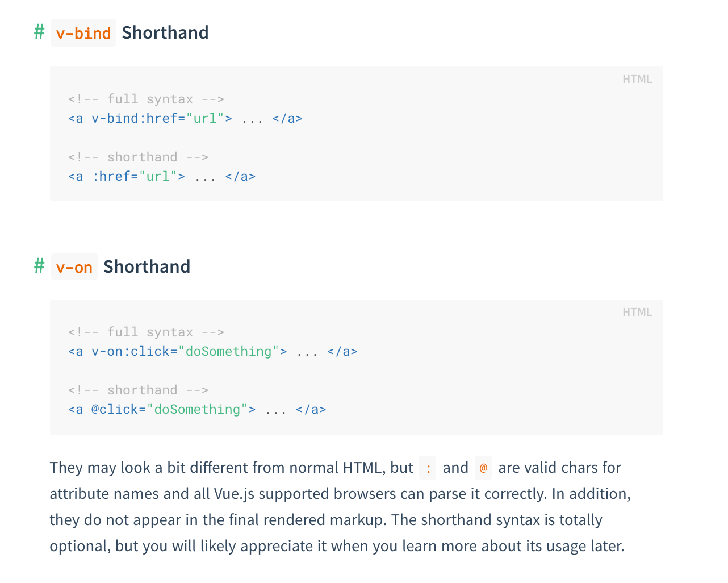Click the word Vue.js in the paragraph
This screenshot has height=583, width=728.
[x=234, y=494]
